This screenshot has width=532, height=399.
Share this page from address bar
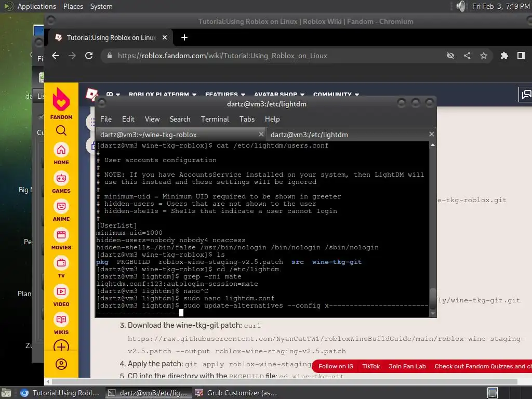[x=467, y=56]
